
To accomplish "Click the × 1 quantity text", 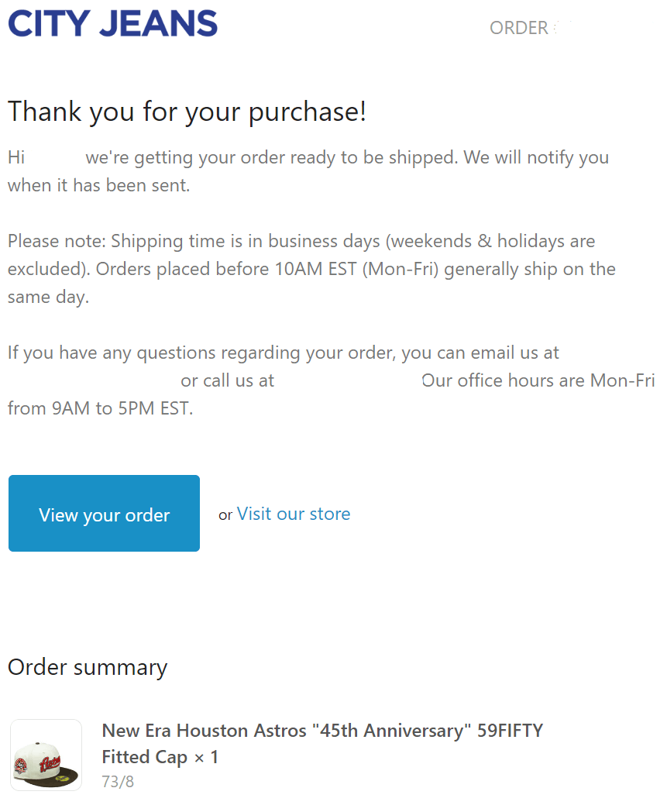I will (x=206, y=757).
